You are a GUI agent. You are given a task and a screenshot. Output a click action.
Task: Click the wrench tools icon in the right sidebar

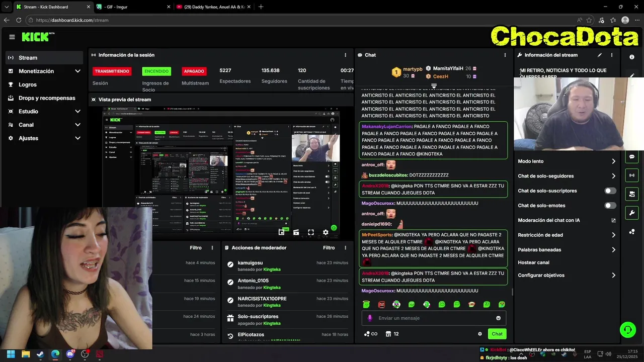tap(632, 213)
